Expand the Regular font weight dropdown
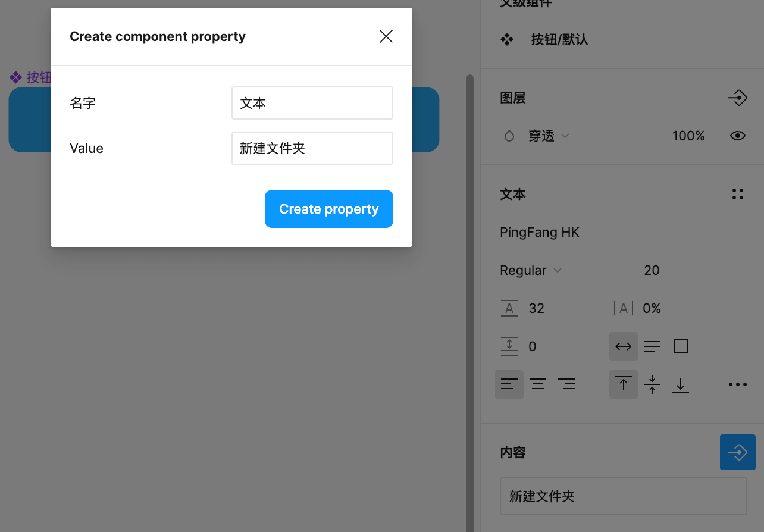764x532 pixels. pos(530,270)
